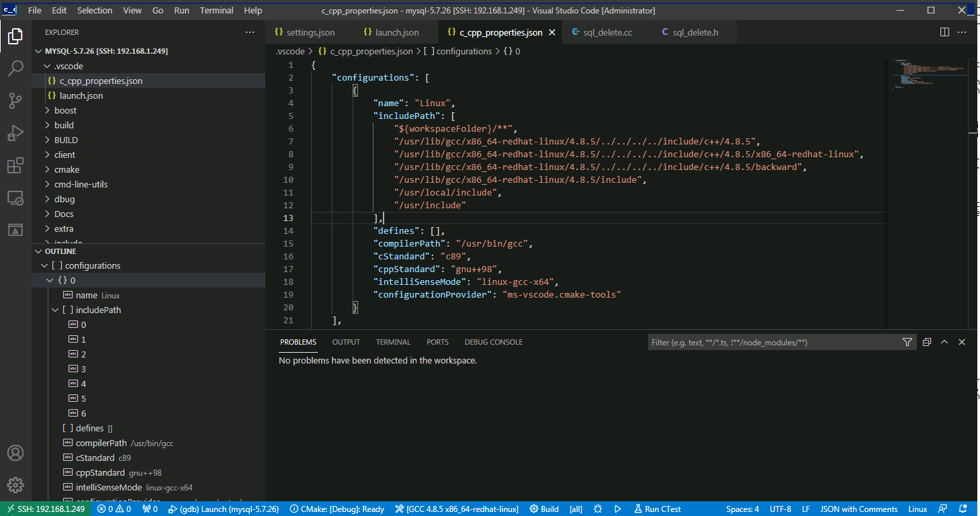Viewport: 980px width, 516px height.
Task: Open the Remote Explorer view
Action: [15, 198]
